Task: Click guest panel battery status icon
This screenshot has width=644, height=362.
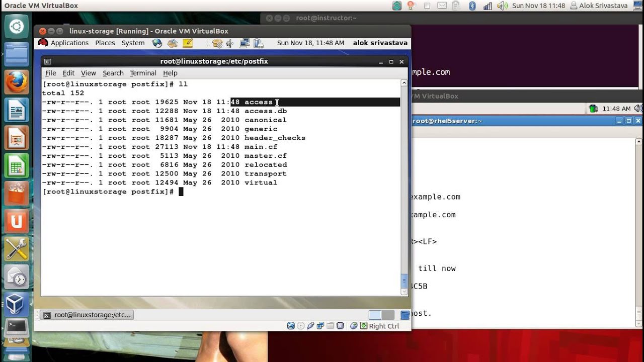Action: point(259,43)
